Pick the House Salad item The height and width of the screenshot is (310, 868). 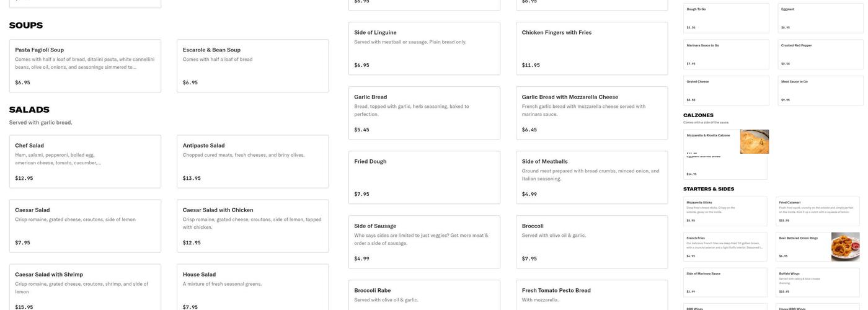[252, 288]
